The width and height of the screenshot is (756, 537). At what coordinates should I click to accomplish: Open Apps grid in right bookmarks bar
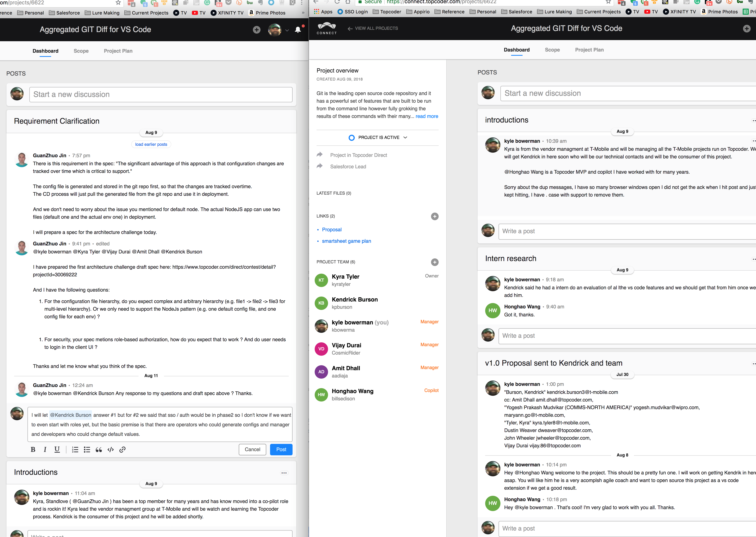[323, 12]
